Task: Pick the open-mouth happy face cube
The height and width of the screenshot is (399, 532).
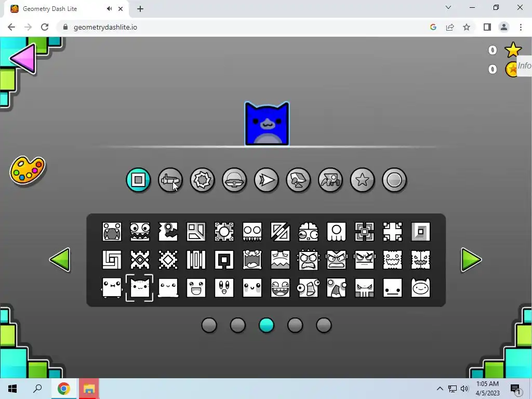Action: click(196, 288)
